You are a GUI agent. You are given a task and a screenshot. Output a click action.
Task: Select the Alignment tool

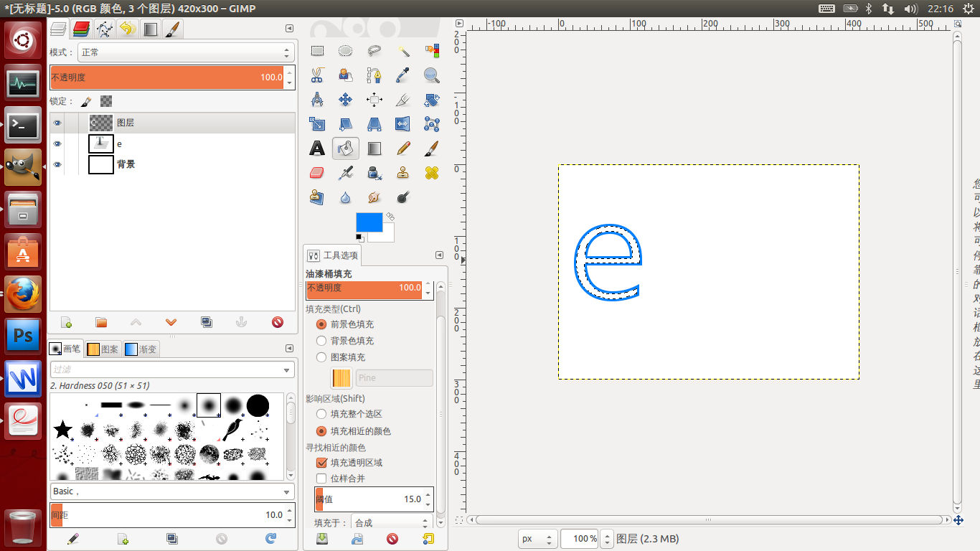(374, 100)
